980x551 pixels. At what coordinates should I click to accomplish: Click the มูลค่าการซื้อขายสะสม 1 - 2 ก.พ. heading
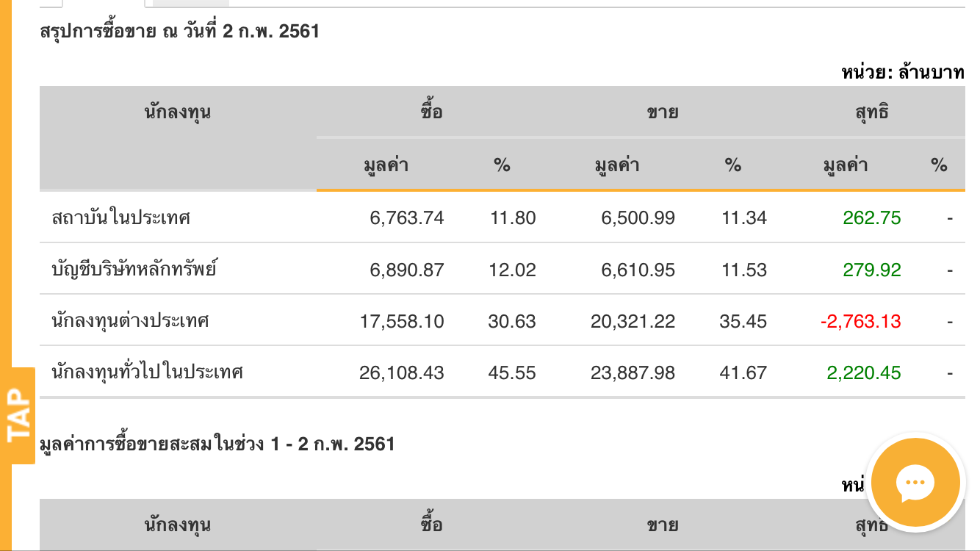click(217, 444)
